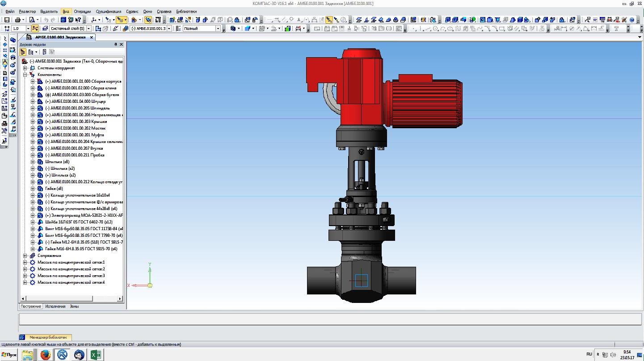The height and width of the screenshot is (361, 644).
Task: Click the context help cursor icon
Action: 78,20
